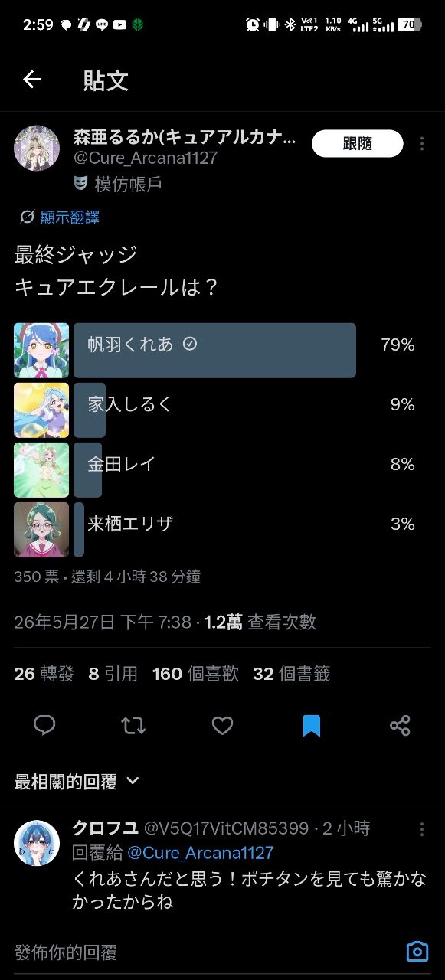Open the @Cure_Arcana1127 mention link
The height and width of the screenshot is (980, 445).
[200, 853]
